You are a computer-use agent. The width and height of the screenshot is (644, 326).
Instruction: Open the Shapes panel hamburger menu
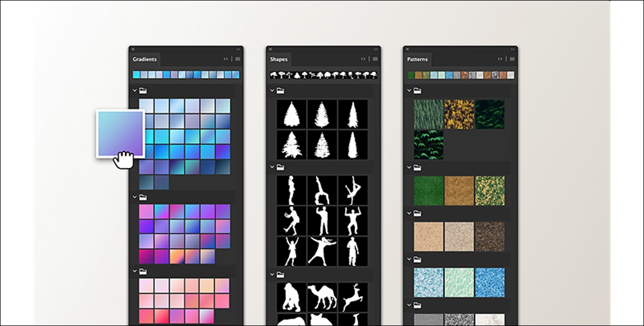point(375,59)
